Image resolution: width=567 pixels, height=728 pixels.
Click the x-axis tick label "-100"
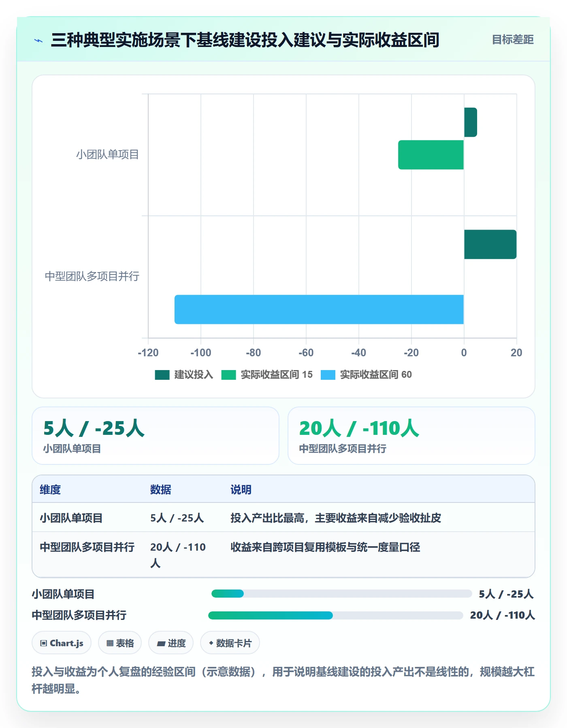tap(201, 353)
